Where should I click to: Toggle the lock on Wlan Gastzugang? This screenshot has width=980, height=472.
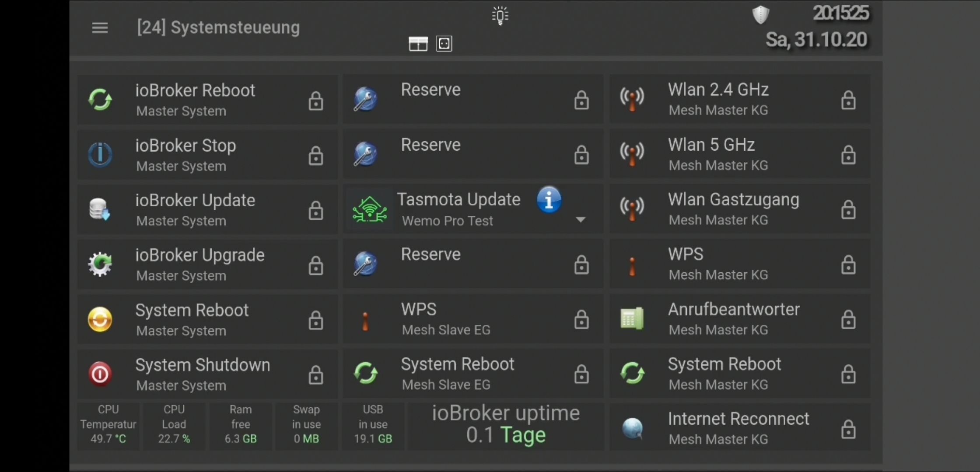848,210
